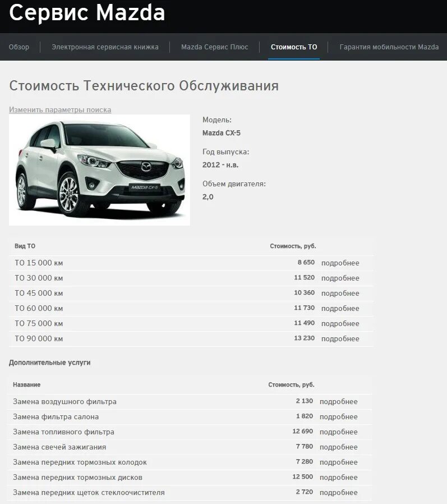Click the Замена свечей зажигания label
The height and width of the screenshot is (504, 447).
tap(59, 447)
